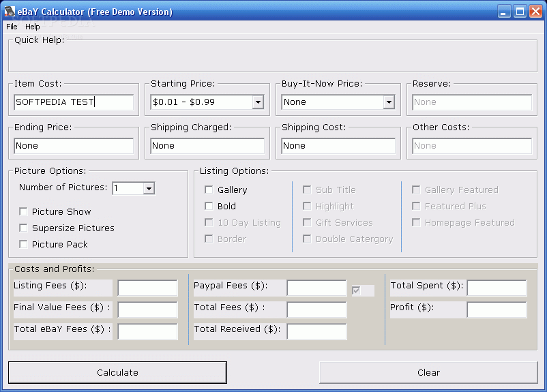Toggle the Featured Plus checkbox
This screenshot has height=392, width=547.
(416, 206)
